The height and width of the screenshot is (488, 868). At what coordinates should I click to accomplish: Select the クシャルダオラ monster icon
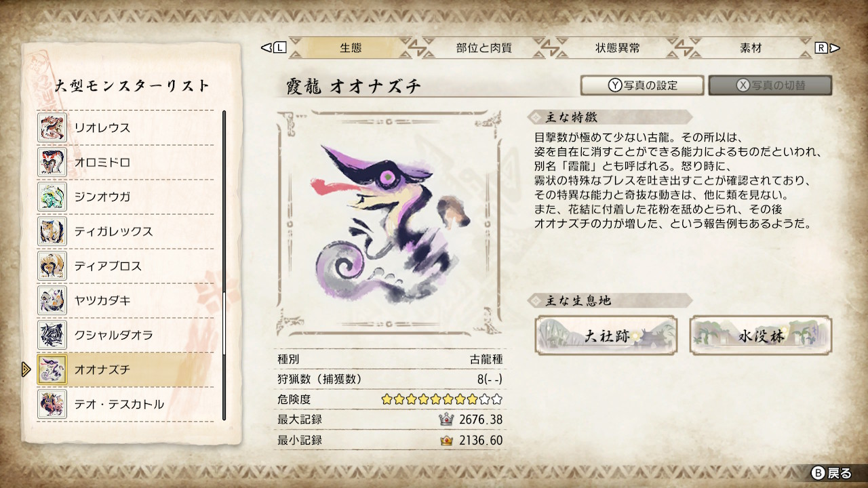pyautogui.click(x=52, y=335)
